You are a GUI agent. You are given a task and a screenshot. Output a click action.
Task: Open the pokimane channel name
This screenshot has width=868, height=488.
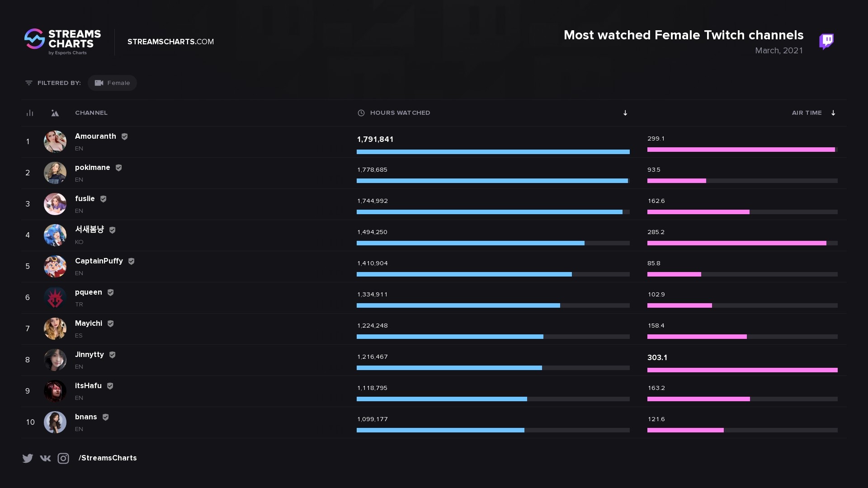pyautogui.click(x=93, y=168)
